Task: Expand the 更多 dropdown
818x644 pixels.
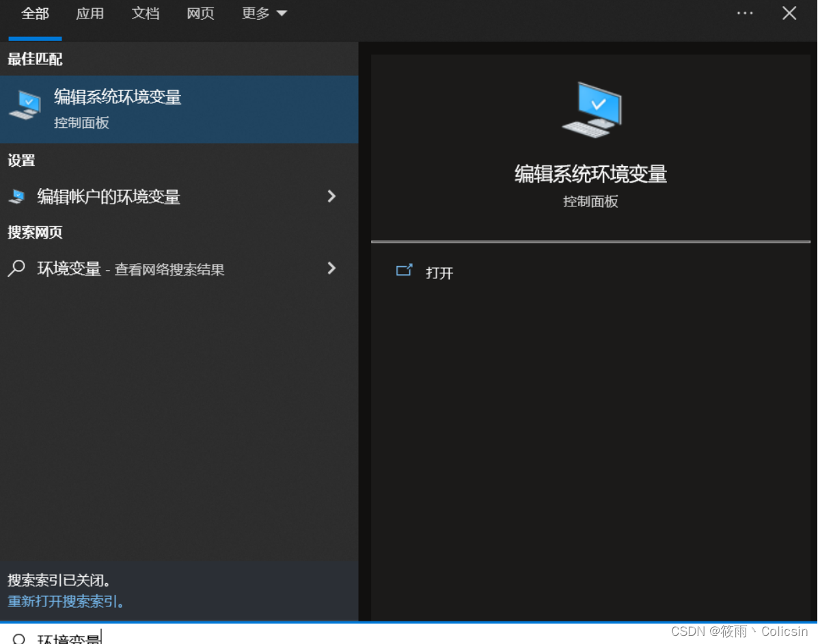Action: point(264,13)
